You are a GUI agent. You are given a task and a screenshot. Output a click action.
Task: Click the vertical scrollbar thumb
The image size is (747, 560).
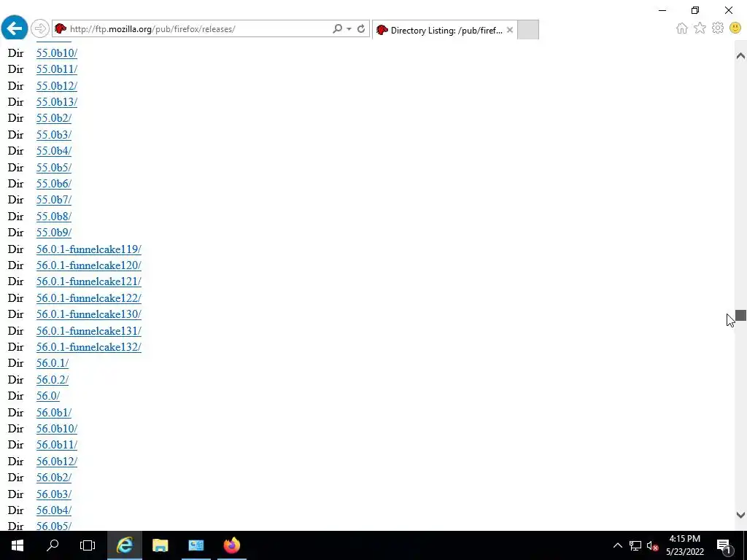(740, 315)
